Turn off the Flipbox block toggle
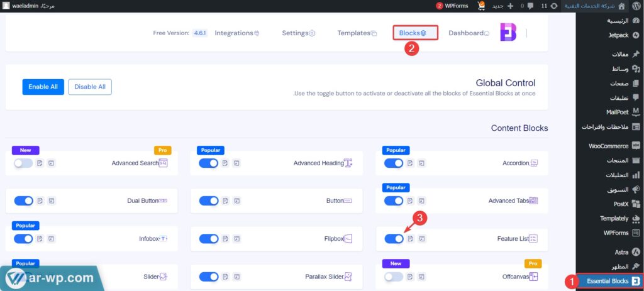Screen dimensions: 644x291 (208, 239)
